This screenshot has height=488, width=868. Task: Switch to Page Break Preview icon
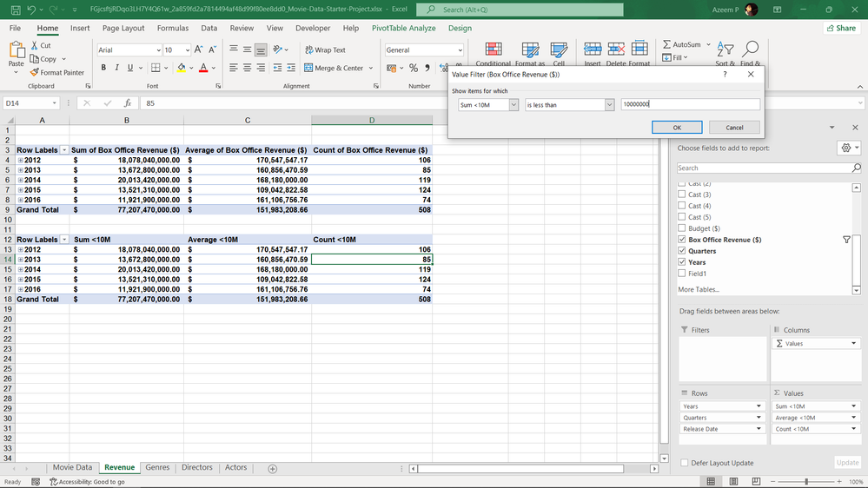(x=756, y=481)
